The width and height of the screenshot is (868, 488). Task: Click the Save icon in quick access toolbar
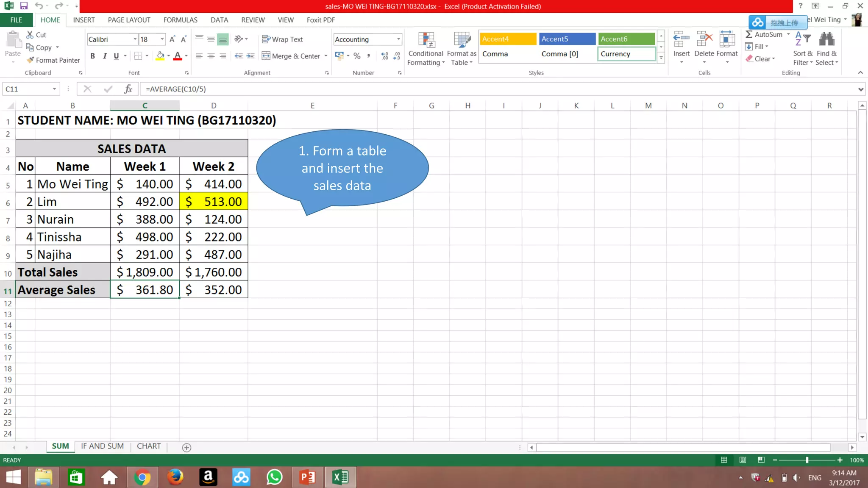pyautogui.click(x=24, y=6)
